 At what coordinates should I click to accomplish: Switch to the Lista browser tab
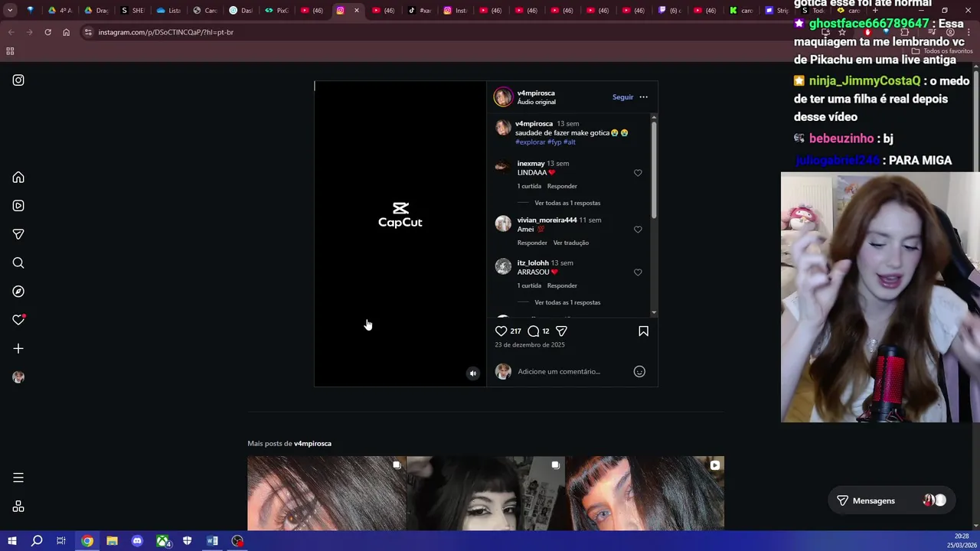tap(168, 10)
